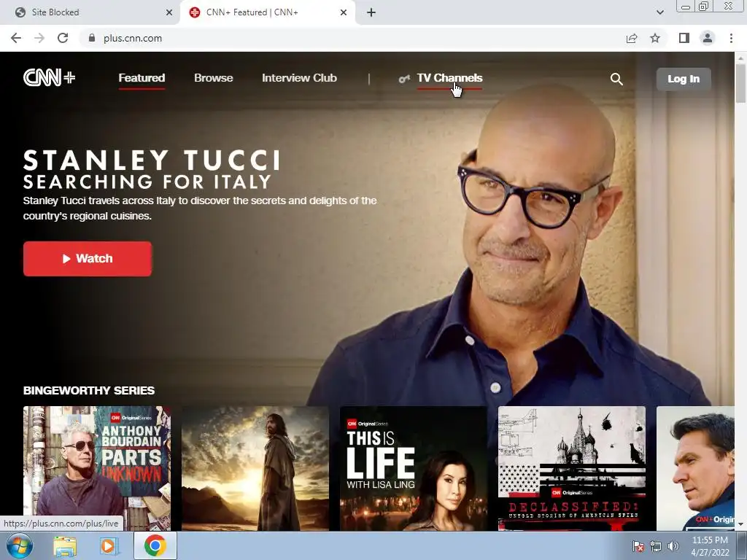The image size is (747, 560).
Task: Open TV Channels in the nav bar
Action: 449,78
